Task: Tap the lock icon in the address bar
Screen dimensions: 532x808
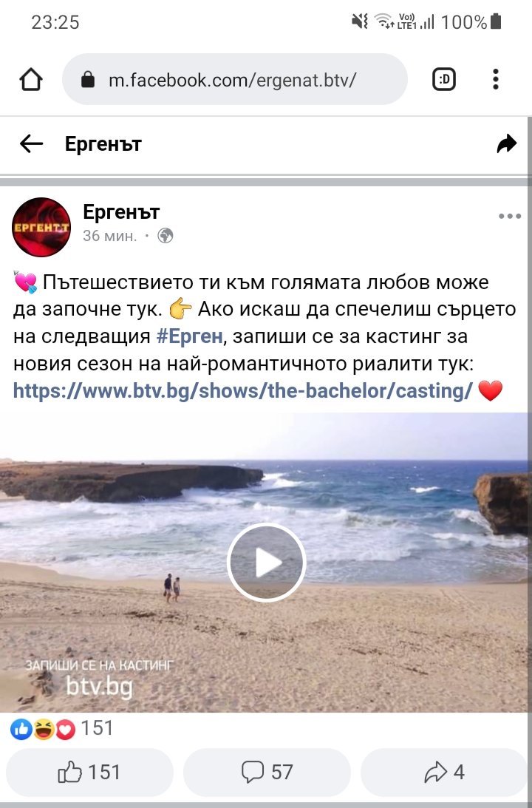Action: [x=88, y=79]
